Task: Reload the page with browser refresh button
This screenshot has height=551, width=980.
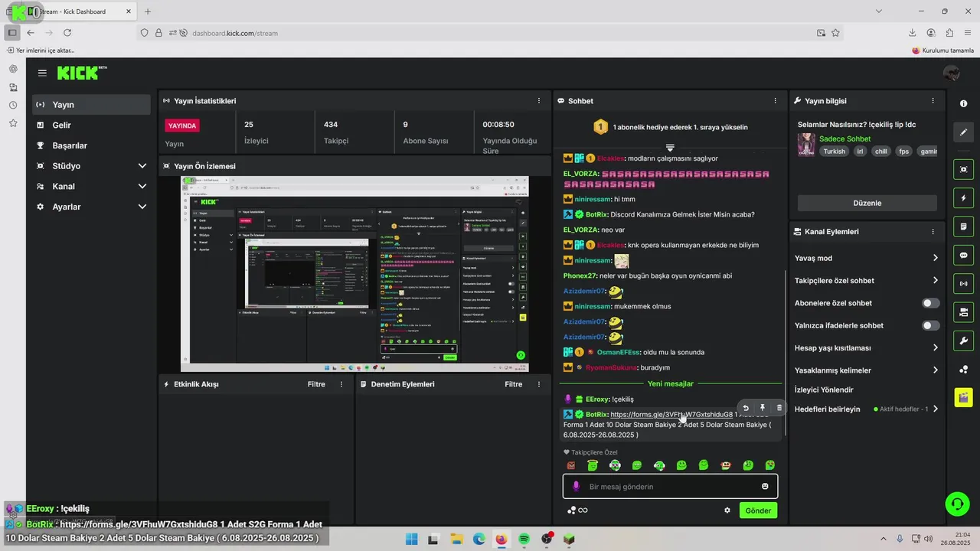Action: 67,33
